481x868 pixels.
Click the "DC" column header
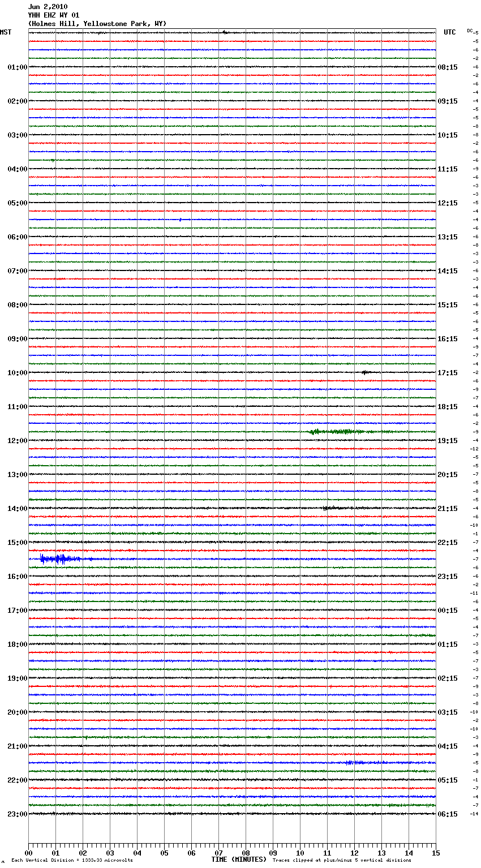[470, 31]
